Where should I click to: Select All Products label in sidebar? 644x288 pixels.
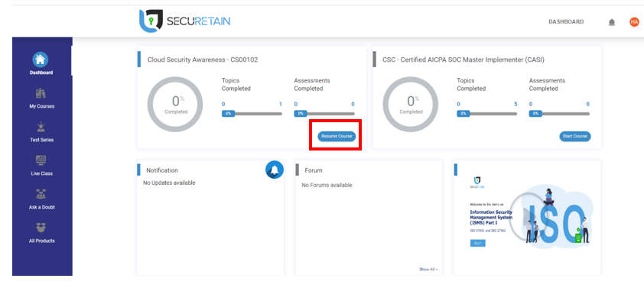tap(41, 241)
